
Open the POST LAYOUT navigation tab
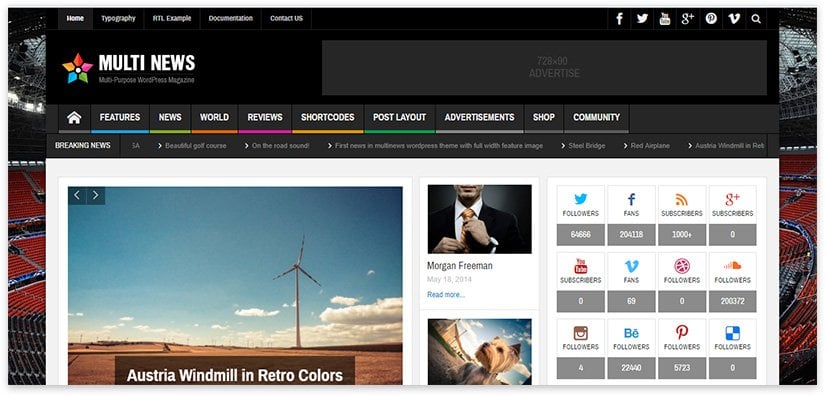399,117
